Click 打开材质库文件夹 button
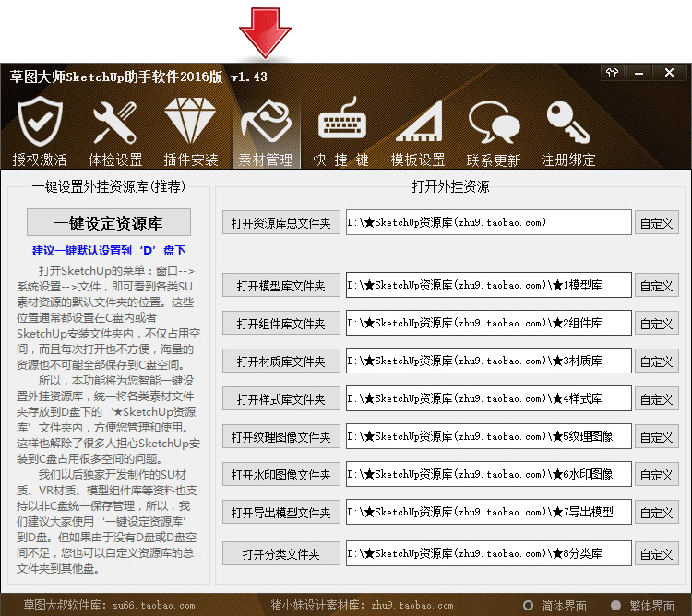This screenshot has height=616, width=692. pyautogui.click(x=281, y=361)
